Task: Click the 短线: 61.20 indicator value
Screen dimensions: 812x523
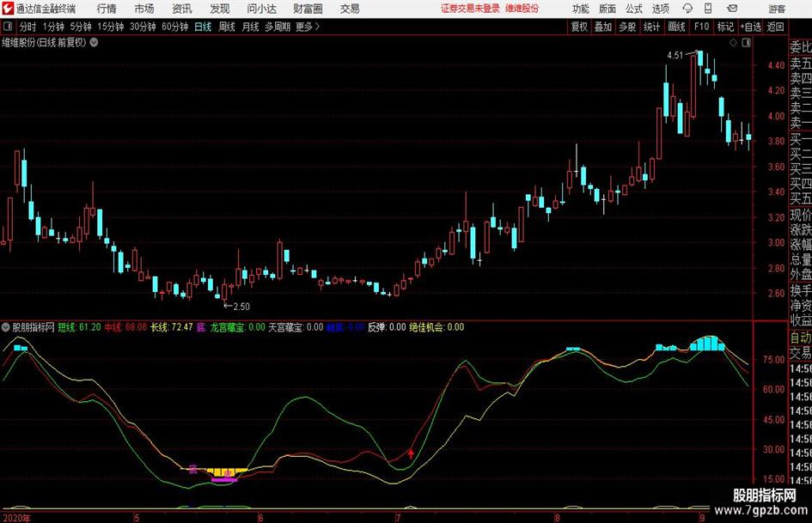Action: [79, 327]
